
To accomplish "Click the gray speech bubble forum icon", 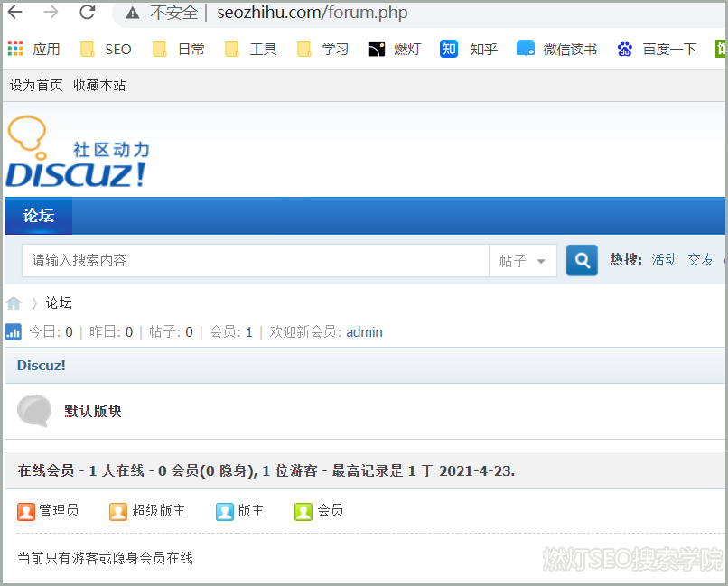I will [34, 411].
